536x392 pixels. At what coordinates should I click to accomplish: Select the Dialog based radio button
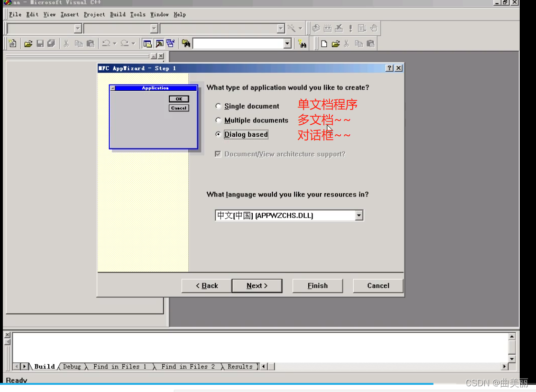point(218,134)
